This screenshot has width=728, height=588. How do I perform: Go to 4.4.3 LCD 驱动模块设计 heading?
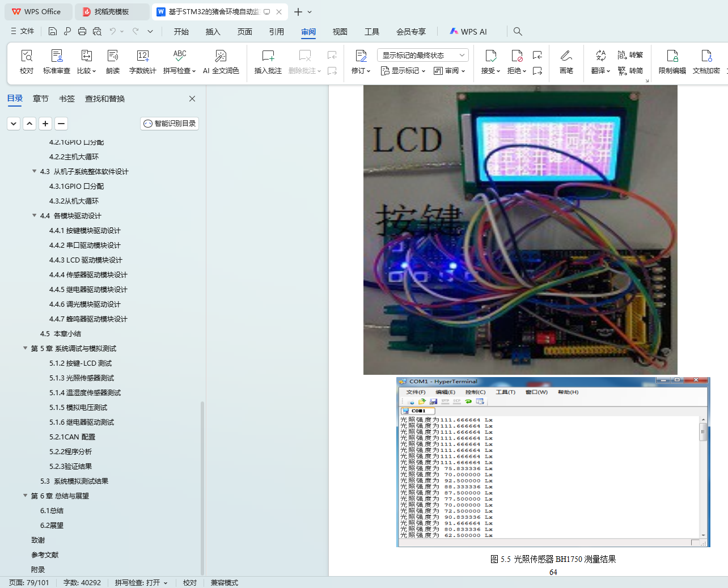(x=86, y=260)
